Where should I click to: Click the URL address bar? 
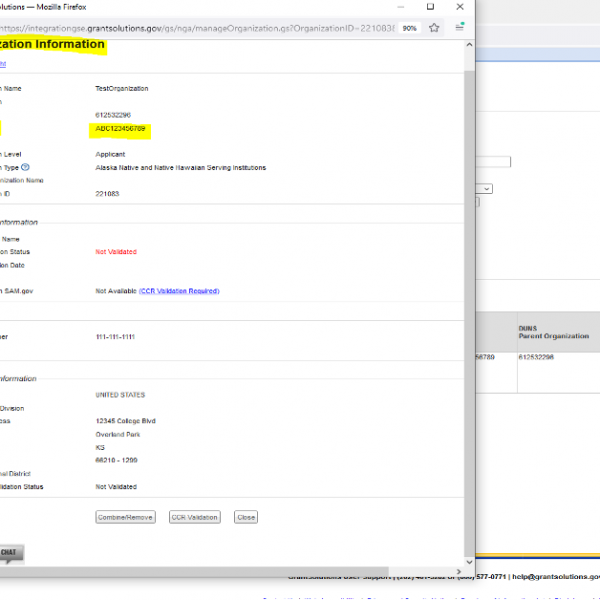tap(200, 28)
